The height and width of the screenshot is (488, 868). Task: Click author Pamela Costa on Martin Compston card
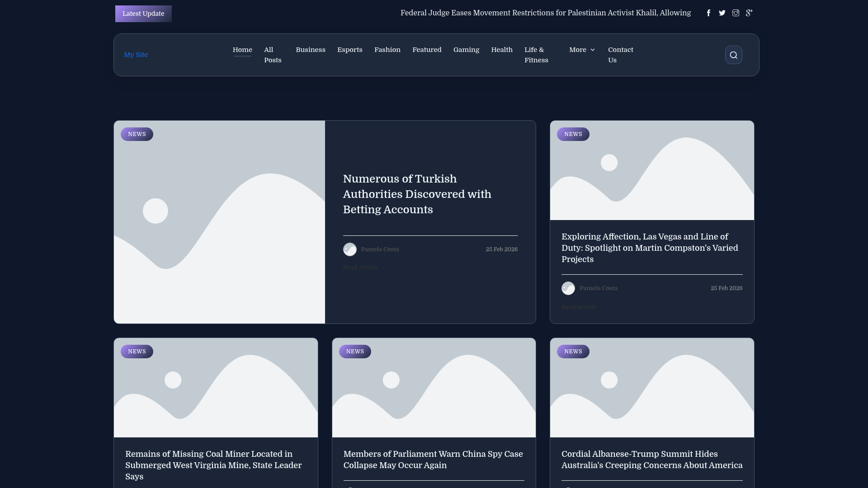pyautogui.click(x=599, y=288)
